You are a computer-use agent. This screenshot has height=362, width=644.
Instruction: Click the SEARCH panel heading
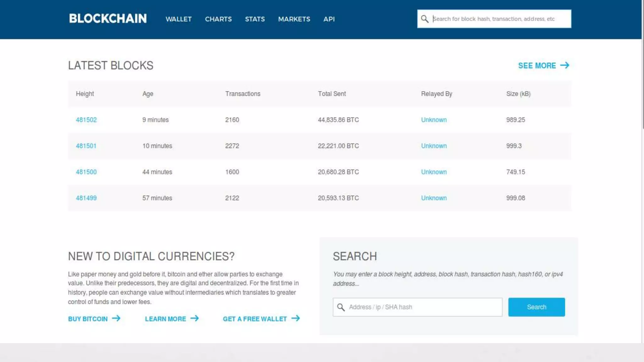point(355,256)
